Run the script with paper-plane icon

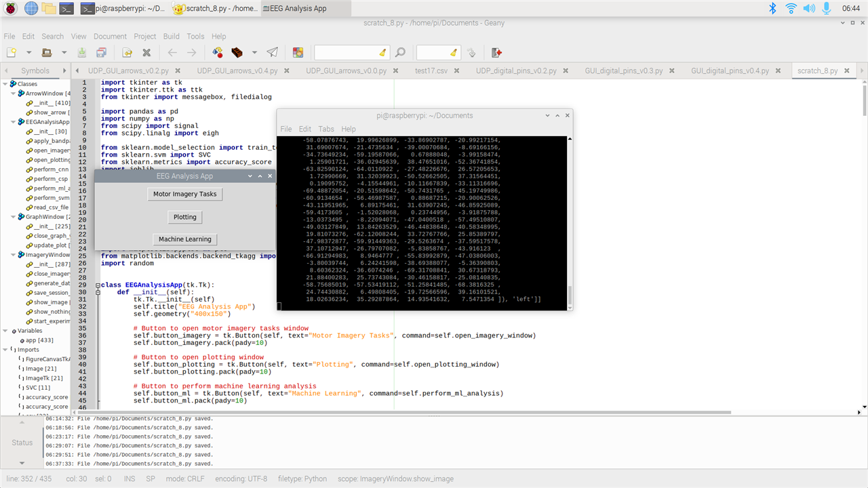tap(272, 52)
